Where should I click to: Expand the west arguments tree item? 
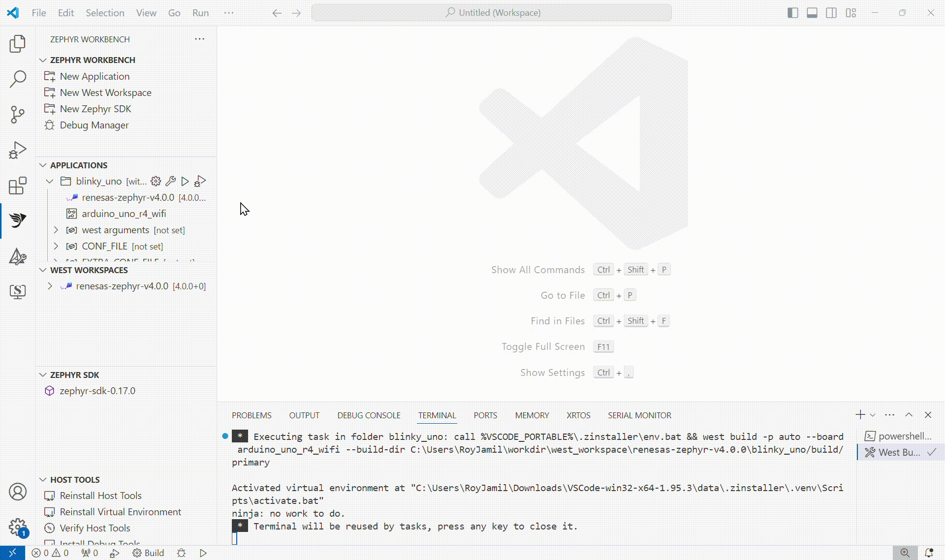[56, 230]
